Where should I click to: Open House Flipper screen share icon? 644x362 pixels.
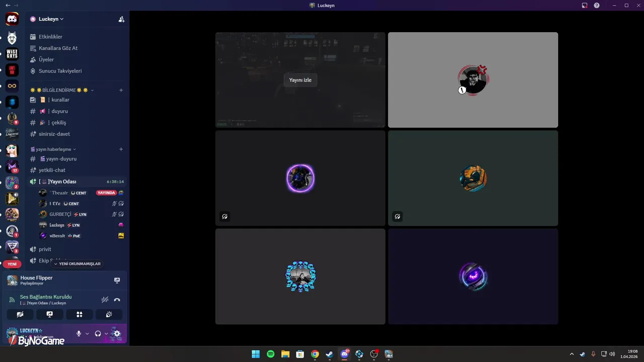click(x=117, y=280)
